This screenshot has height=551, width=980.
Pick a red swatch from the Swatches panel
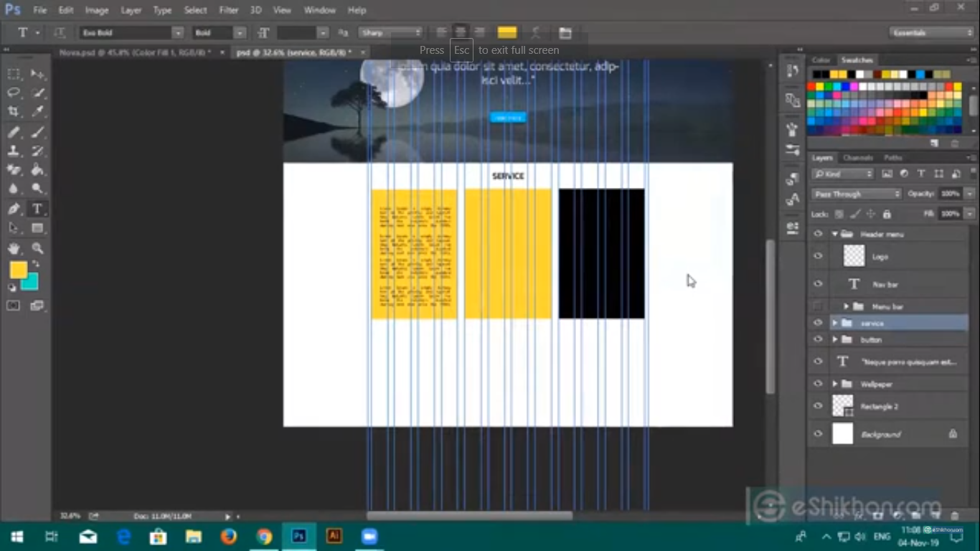coord(812,86)
